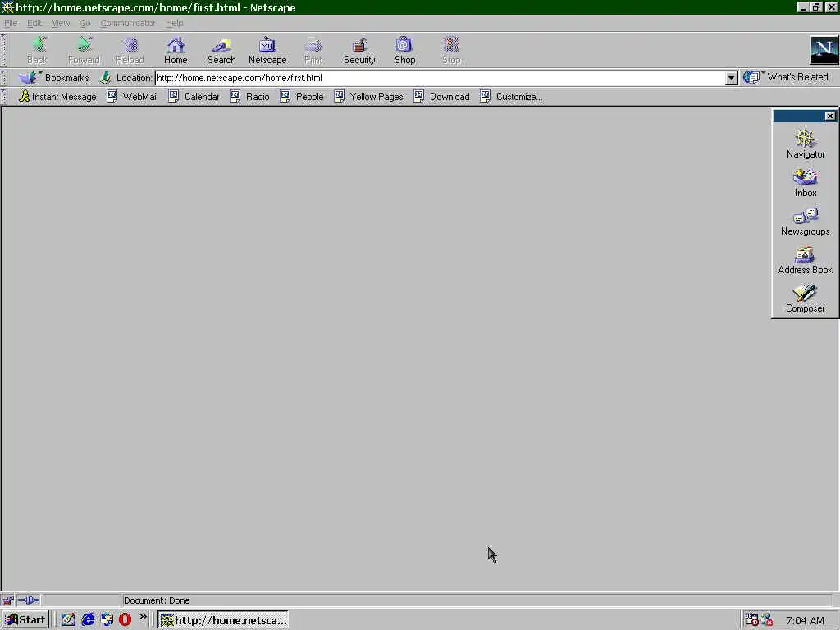Open the Go menu
This screenshot has height=630, width=840.
(x=85, y=23)
